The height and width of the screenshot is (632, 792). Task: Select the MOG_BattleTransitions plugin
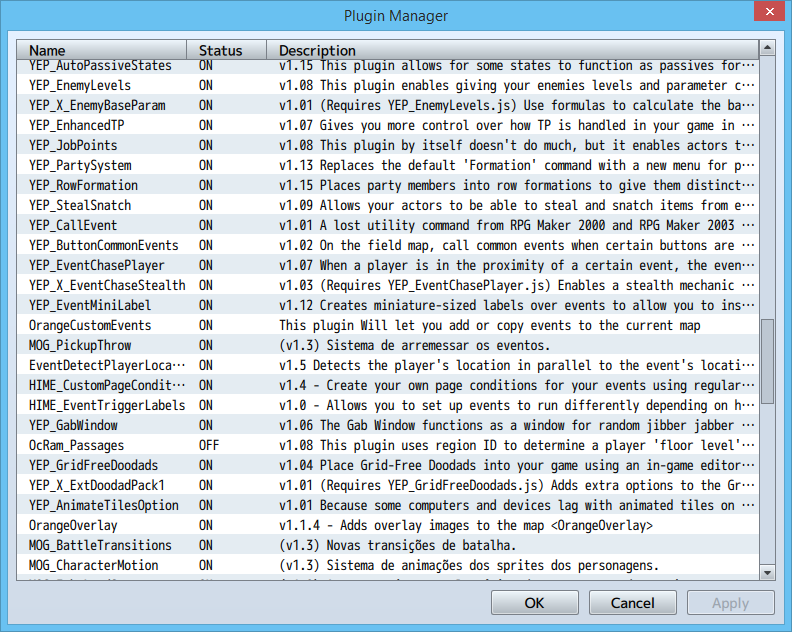point(388,546)
